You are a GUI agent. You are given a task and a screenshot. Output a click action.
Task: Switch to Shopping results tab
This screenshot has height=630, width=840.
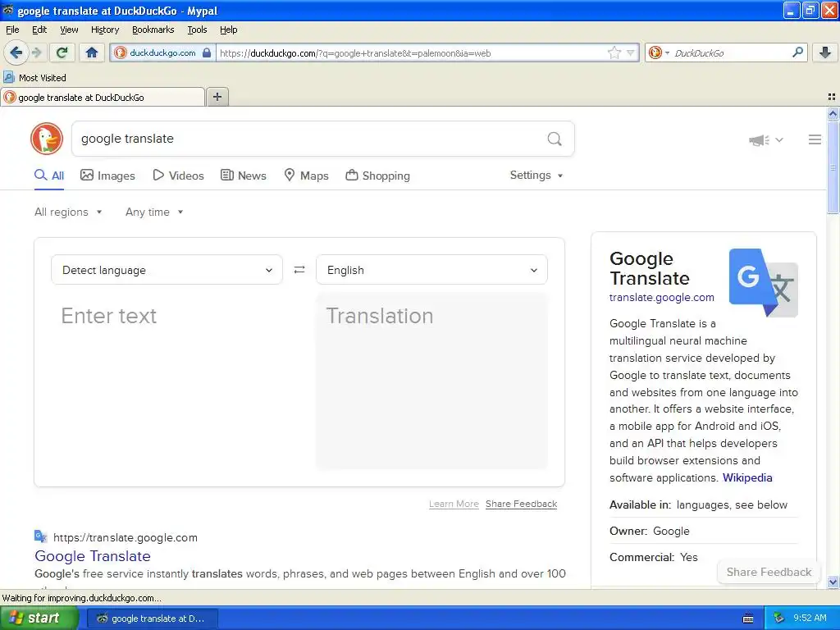(x=377, y=176)
